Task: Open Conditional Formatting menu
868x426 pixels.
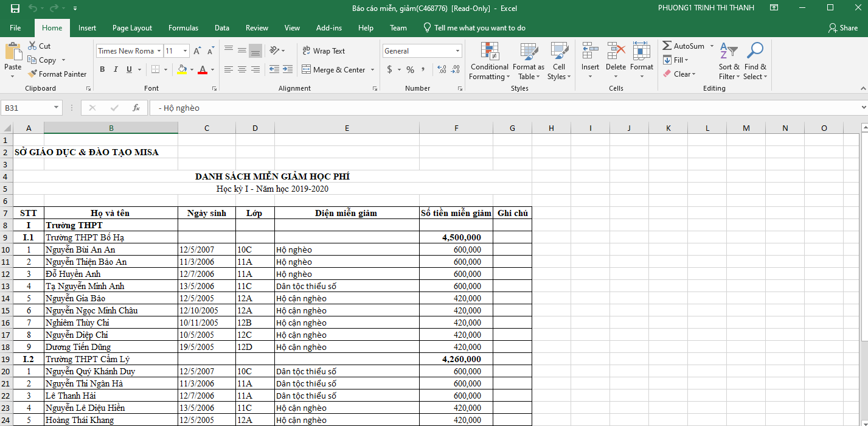Action: 489,61
